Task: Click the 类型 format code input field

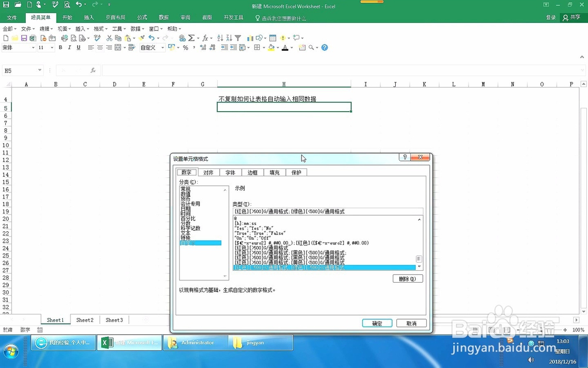Action: click(328, 211)
